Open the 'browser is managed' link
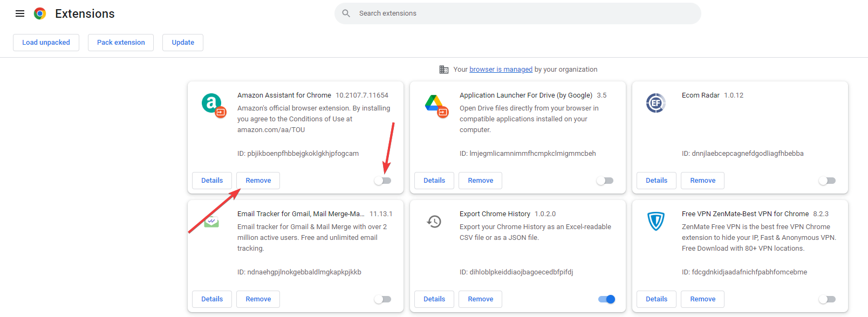868x317 pixels. click(x=501, y=70)
